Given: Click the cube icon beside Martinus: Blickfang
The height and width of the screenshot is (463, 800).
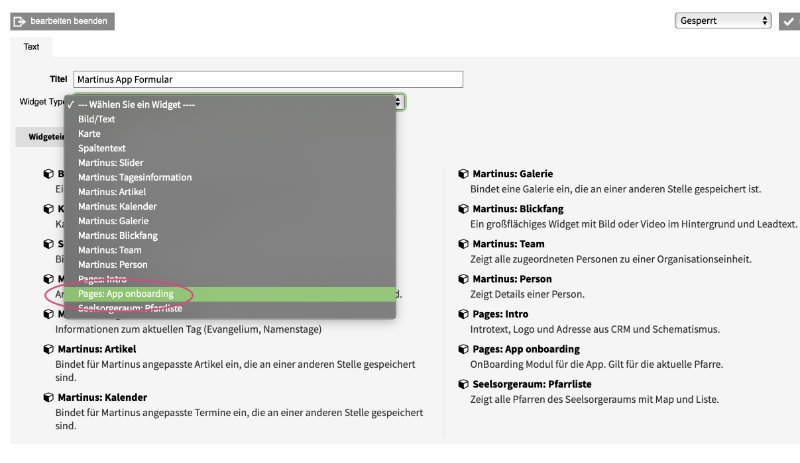Looking at the screenshot, I should pyautogui.click(x=464, y=209).
